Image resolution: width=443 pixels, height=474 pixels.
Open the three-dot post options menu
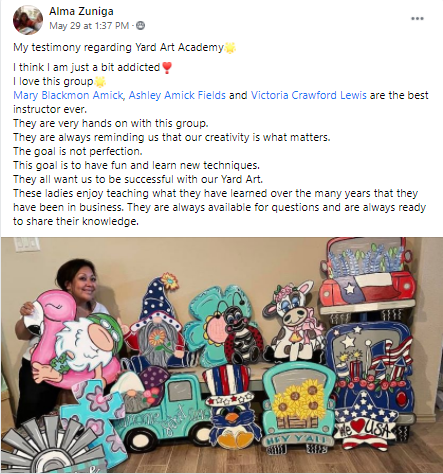(x=417, y=19)
